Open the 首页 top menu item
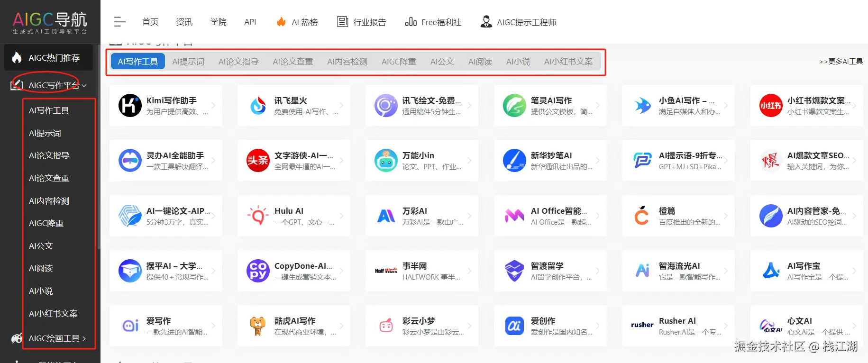Screen dimensions: 868x363 pyautogui.click(x=150, y=22)
